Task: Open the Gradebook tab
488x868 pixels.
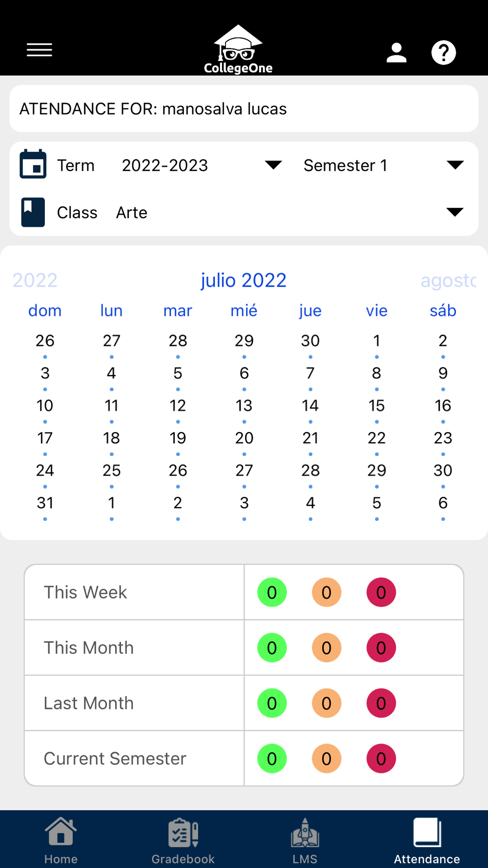Action: 183,841
